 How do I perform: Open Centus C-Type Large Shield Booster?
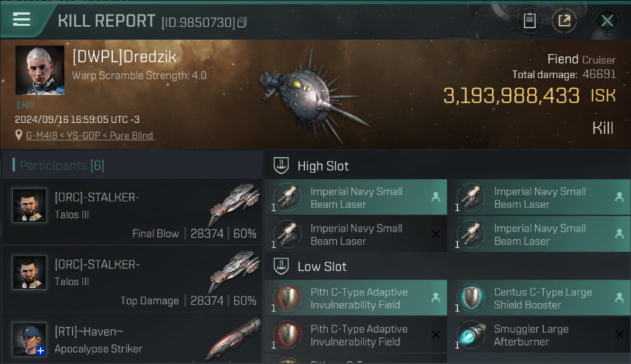coord(543,298)
